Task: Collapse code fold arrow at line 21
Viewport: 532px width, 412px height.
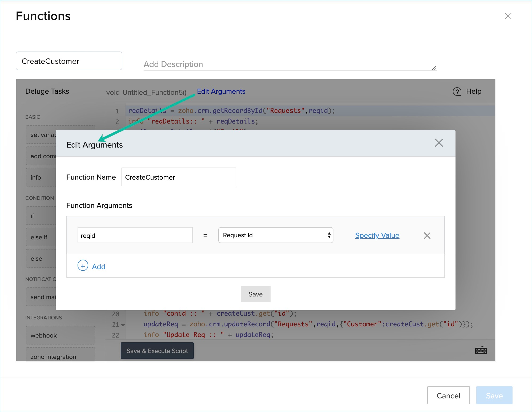Action: 123,325
